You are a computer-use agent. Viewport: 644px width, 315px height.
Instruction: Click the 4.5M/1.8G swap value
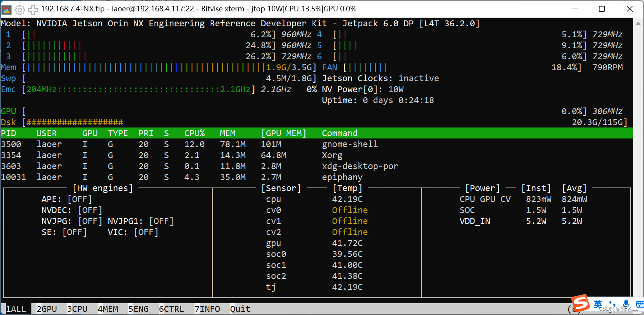tap(289, 78)
